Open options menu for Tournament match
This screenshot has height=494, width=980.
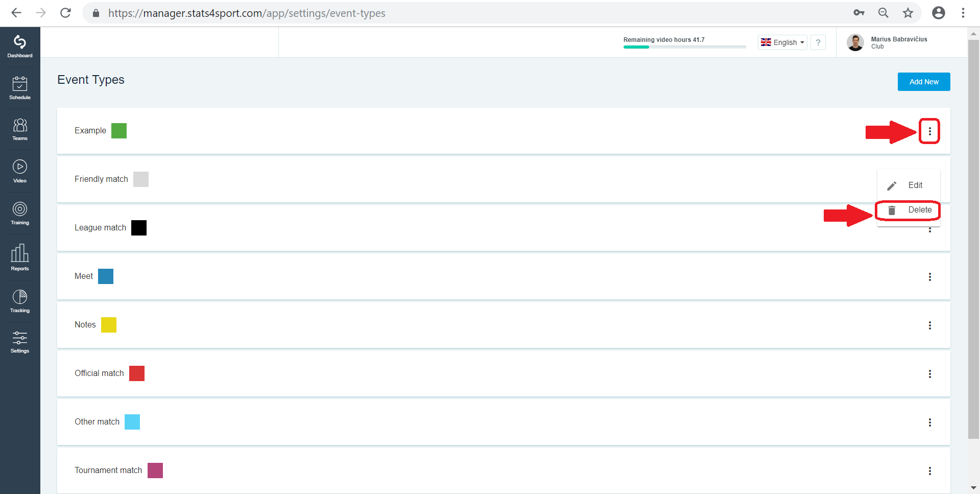point(929,471)
